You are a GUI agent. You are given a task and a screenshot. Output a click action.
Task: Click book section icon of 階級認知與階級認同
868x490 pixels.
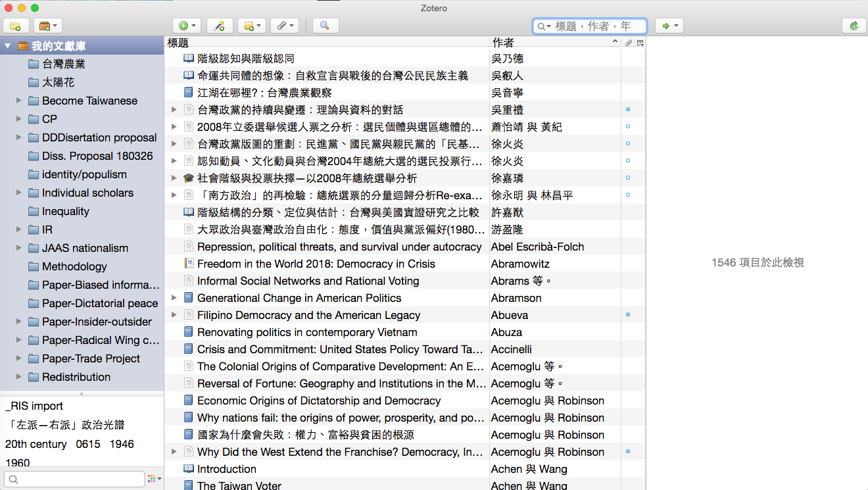pos(189,59)
